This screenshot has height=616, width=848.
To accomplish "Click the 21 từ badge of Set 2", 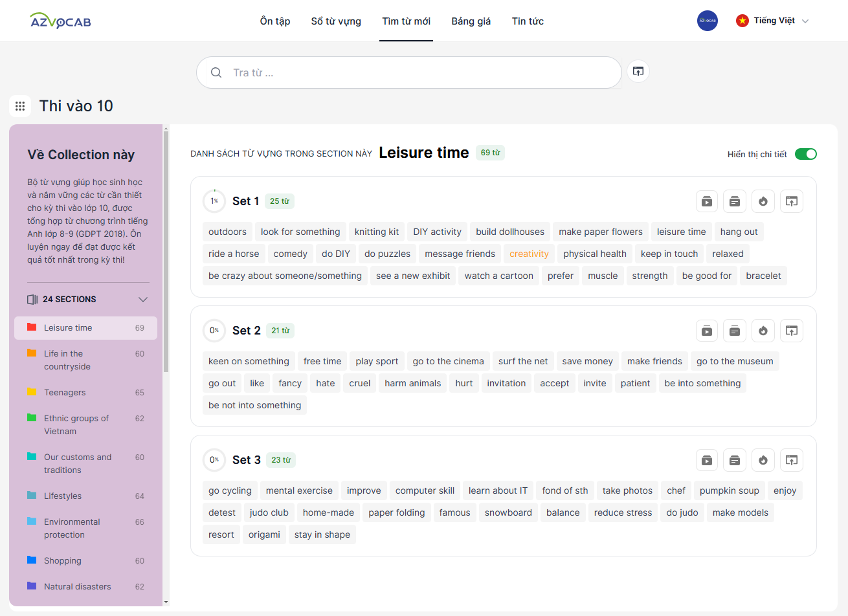I will click(x=280, y=331).
